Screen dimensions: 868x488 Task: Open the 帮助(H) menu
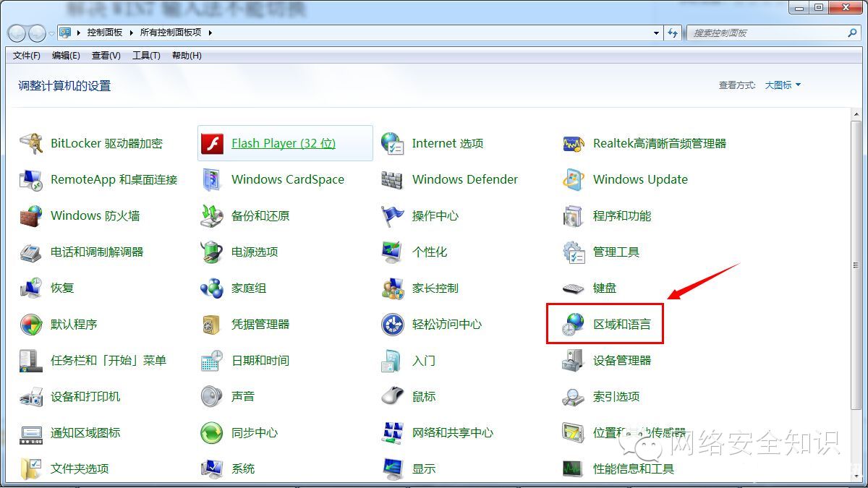pos(187,56)
